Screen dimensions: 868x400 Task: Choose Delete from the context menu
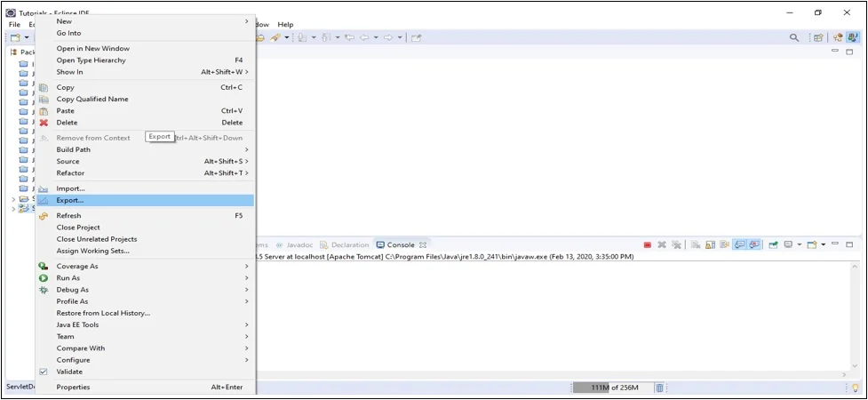coord(144,123)
